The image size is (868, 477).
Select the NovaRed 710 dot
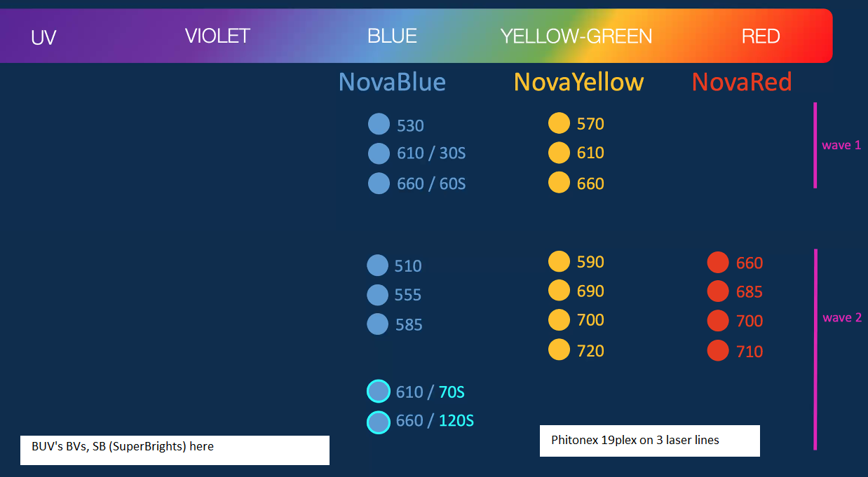(718, 350)
